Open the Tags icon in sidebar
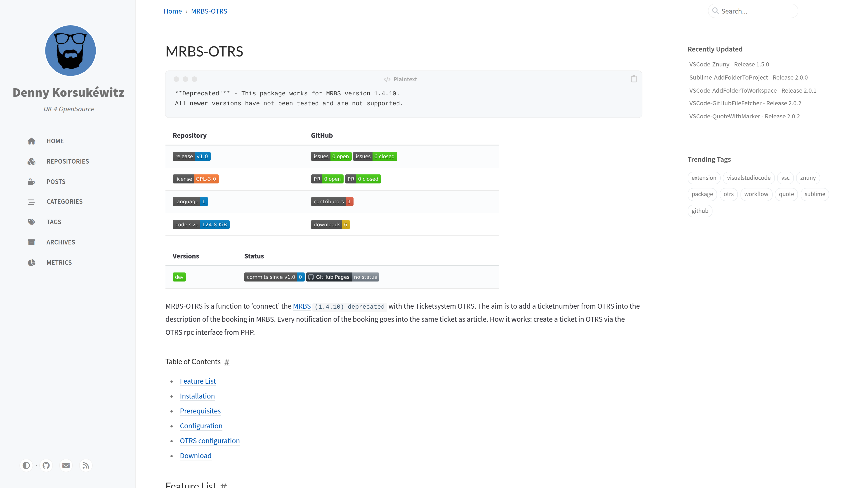The width and height of the screenshot is (868, 488). pyautogui.click(x=31, y=222)
